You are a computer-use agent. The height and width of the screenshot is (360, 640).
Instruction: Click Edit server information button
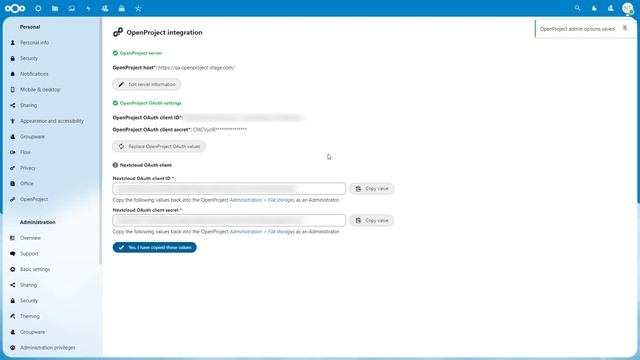pyautogui.click(x=147, y=84)
